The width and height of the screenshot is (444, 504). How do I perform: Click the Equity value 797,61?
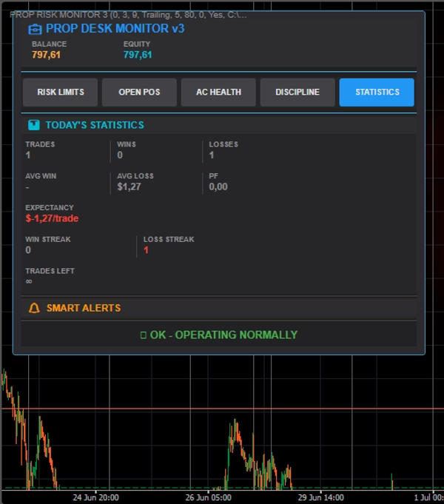(138, 55)
